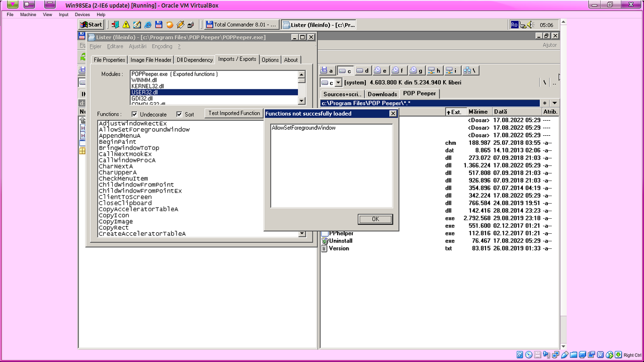Click the last quick launch icon before taskbar buttons

point(191,25)
